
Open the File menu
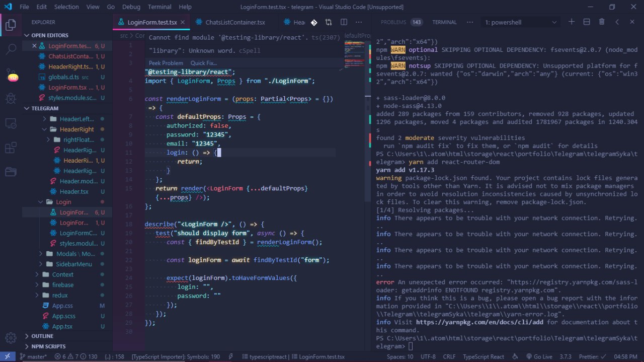[24, 7]
